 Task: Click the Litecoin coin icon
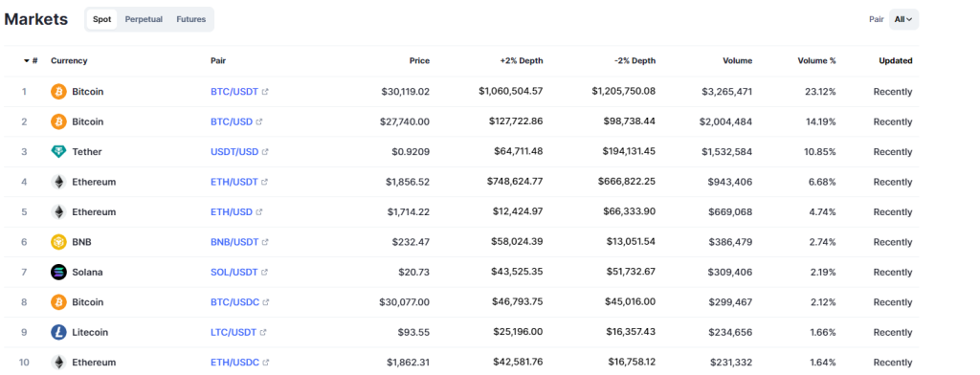58,332
